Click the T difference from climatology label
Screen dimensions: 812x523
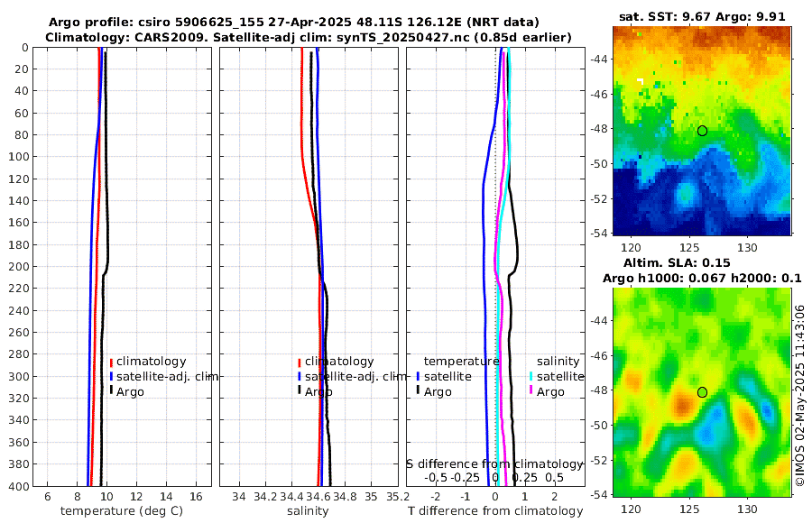point(495,511)
